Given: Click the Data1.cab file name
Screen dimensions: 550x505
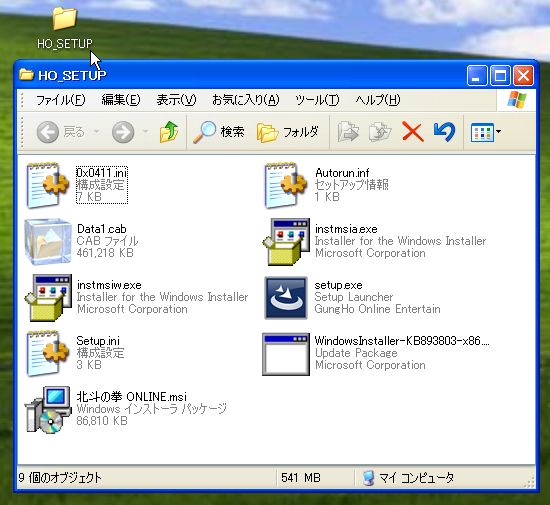Looking at the screenshot, I should pyautogui.click(x=102, y=229).
